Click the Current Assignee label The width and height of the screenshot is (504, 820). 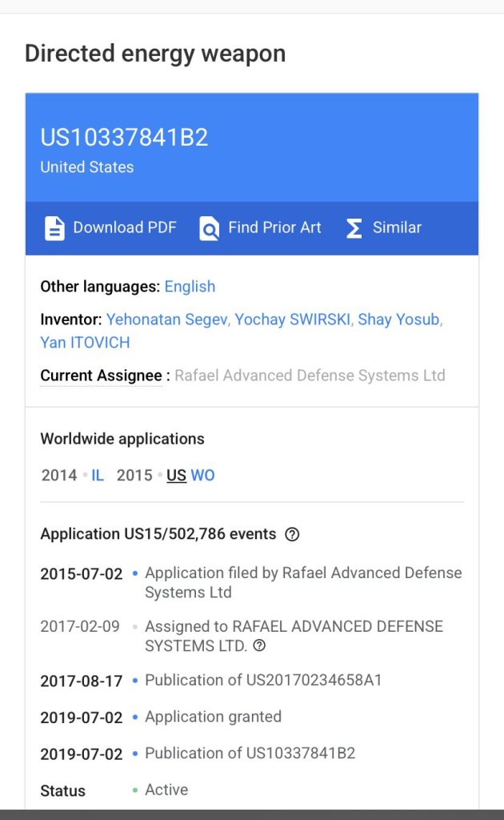pyautogui.click(x=101, y=376)
